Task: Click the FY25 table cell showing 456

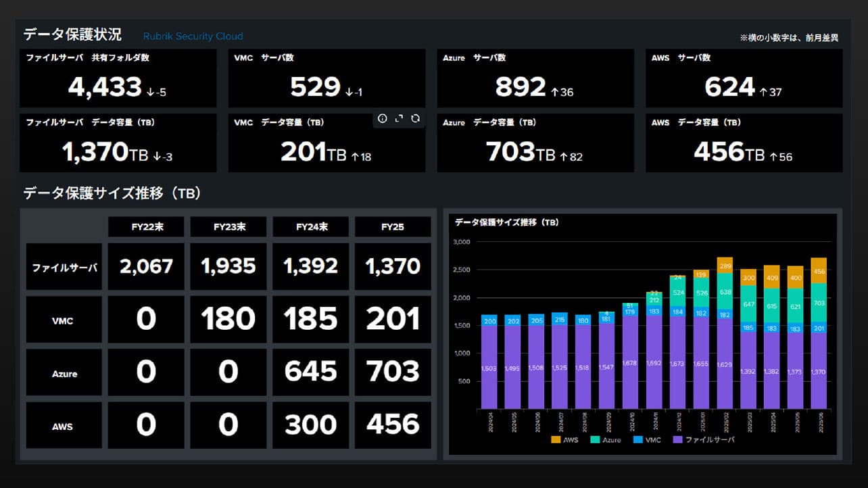Action: coord(393,425)
